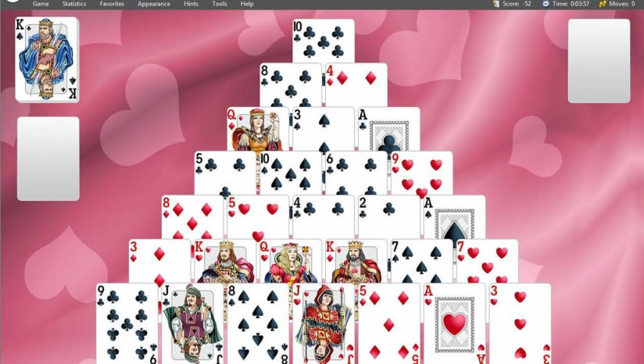Open the Game menu
The width and height of the screenshot is (644, 364).
click(41, 4)
